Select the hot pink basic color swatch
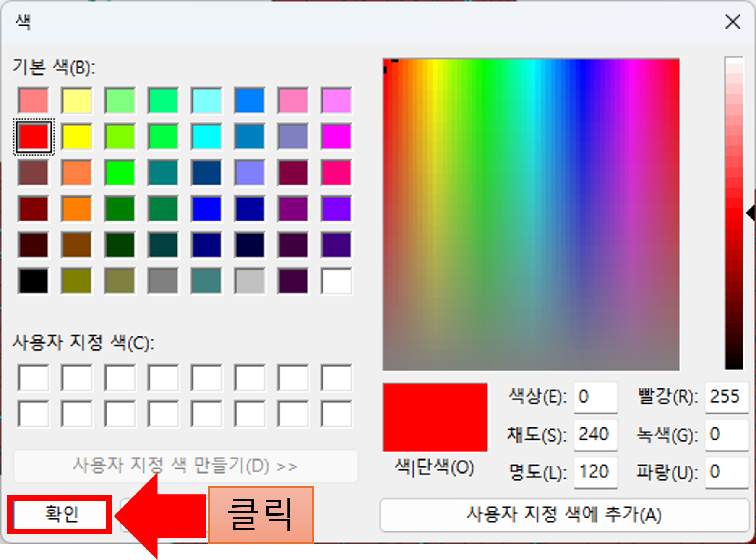756x560 pixels. pos(336,173)
